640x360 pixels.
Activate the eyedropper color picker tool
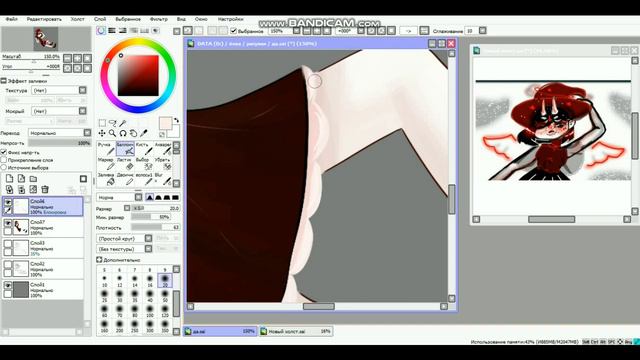pyautogui.click(x=144, y=133)
